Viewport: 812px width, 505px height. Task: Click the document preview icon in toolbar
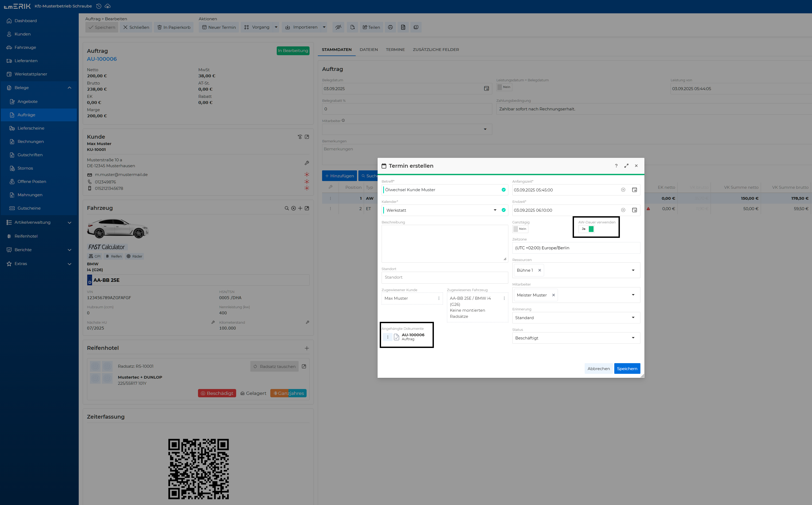pyautogui.click(x=403, y=27)
